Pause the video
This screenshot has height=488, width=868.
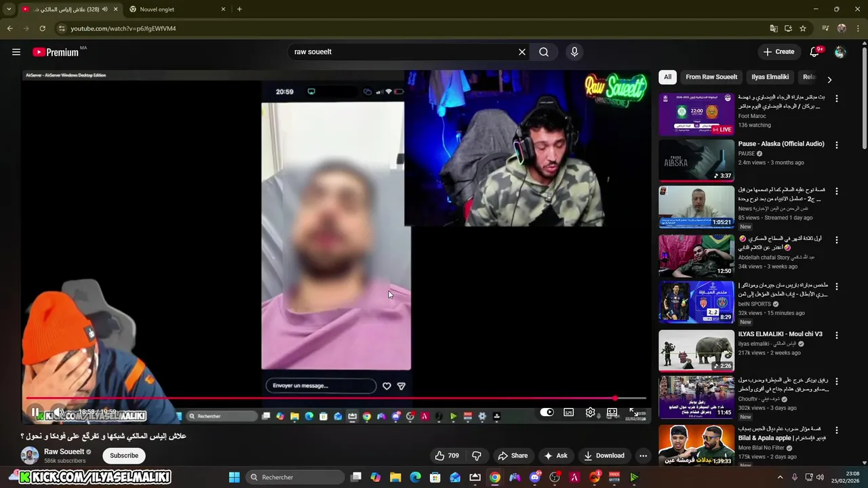[x=35, y=412]
